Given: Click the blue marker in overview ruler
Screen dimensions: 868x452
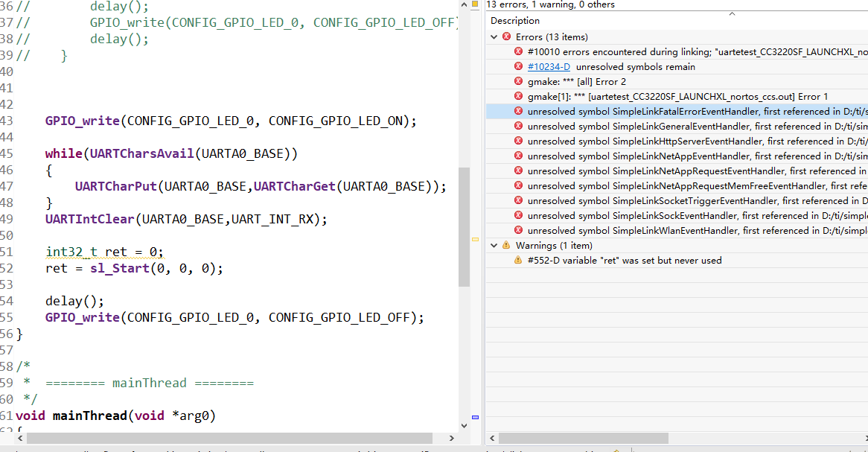Looking at the screenshot, I should click(475, 417).
